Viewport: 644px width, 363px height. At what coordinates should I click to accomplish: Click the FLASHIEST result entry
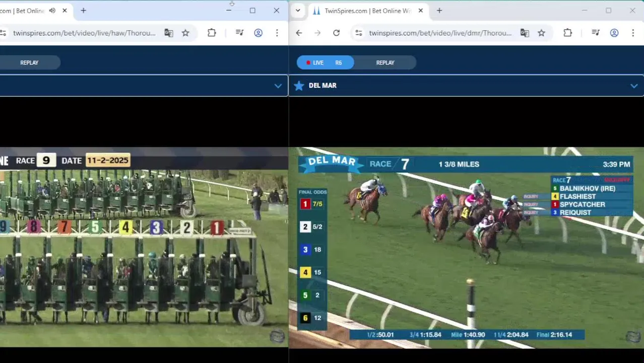pos(577,197)
